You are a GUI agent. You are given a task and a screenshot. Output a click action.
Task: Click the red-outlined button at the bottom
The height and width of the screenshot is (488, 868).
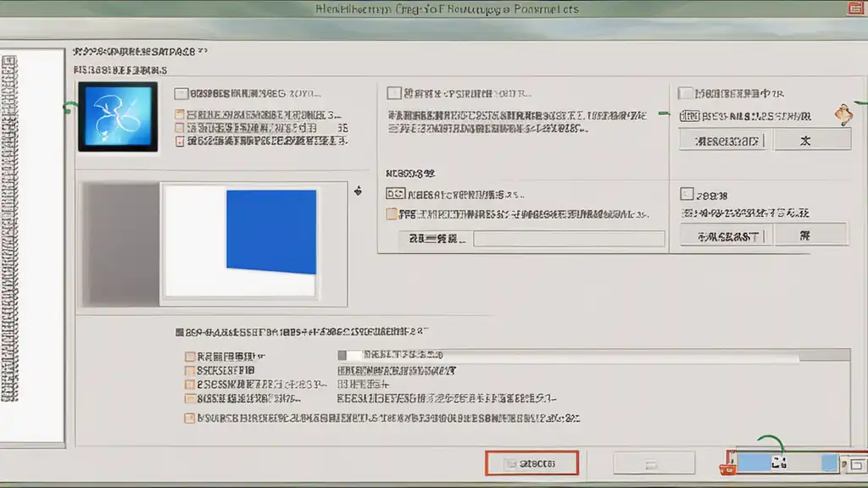(x=532, y=463)
